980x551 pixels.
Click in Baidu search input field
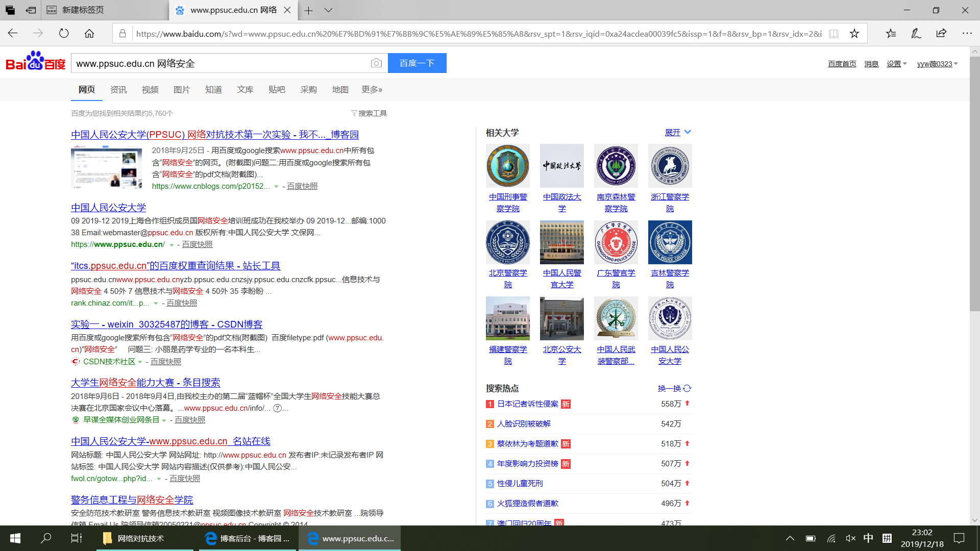click(219, 63)
